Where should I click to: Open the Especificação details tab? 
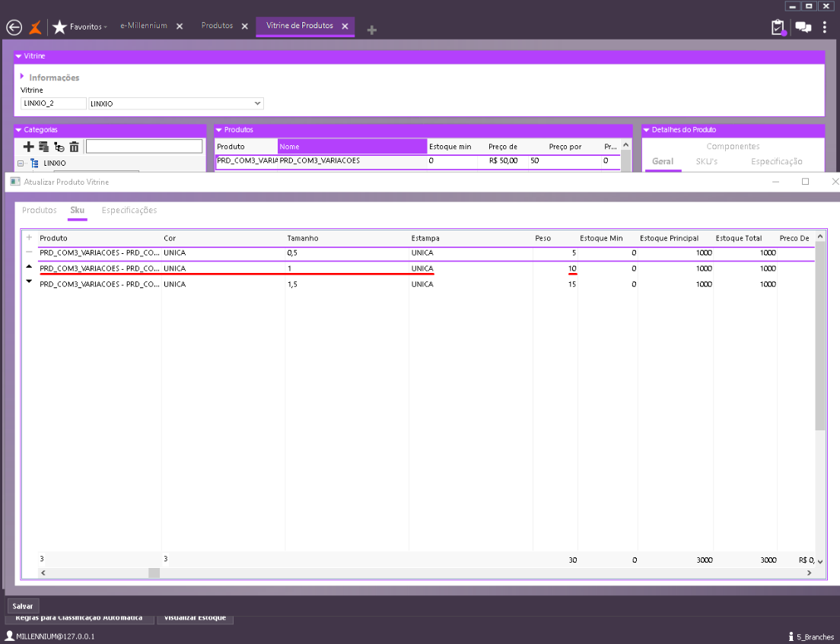tap(776, 162)
